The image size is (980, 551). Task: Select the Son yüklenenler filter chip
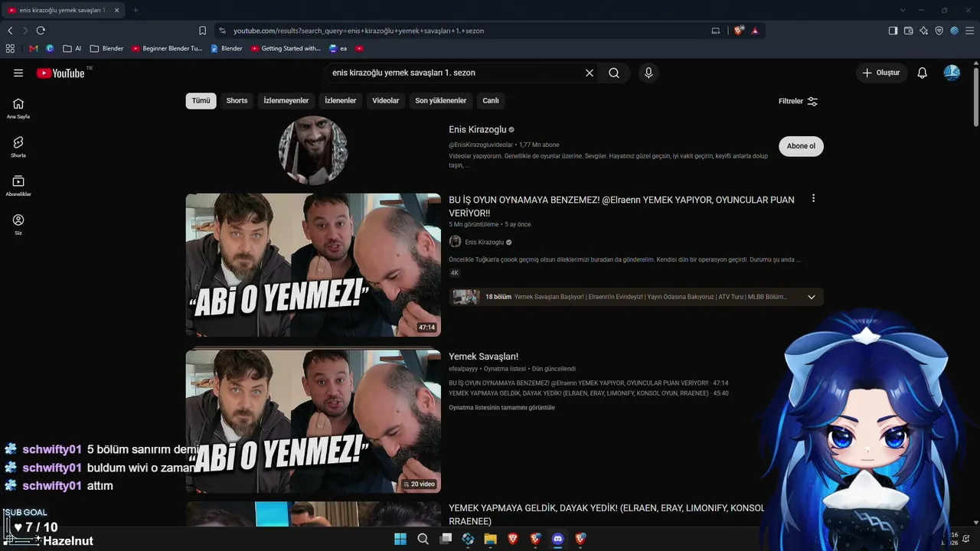441,101
